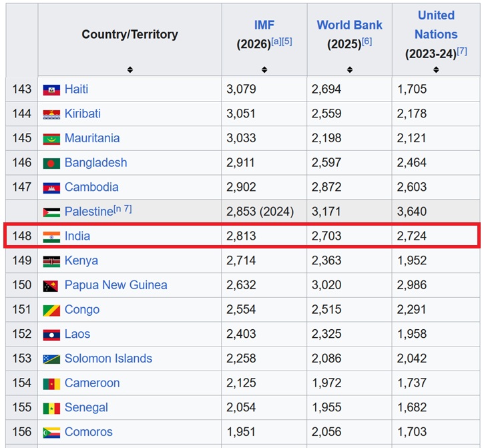Click Kenya's UN value 1,952

coord(412,260)
